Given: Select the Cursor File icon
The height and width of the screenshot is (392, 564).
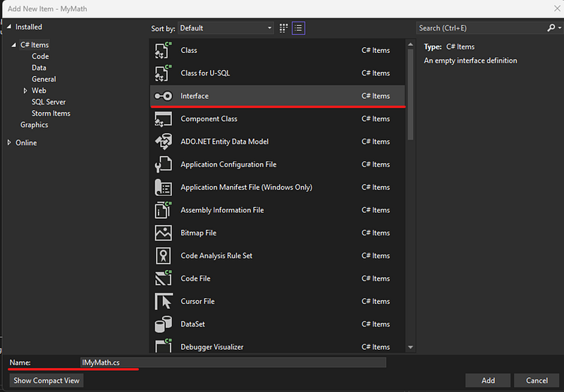Looking at the screenshot, I should tap(164, 301).
